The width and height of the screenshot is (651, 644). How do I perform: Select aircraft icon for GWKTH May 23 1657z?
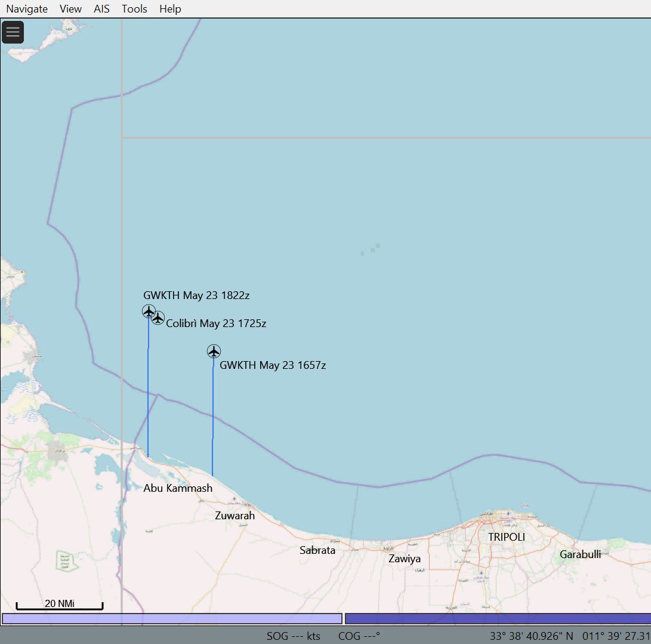click(214, 352)
